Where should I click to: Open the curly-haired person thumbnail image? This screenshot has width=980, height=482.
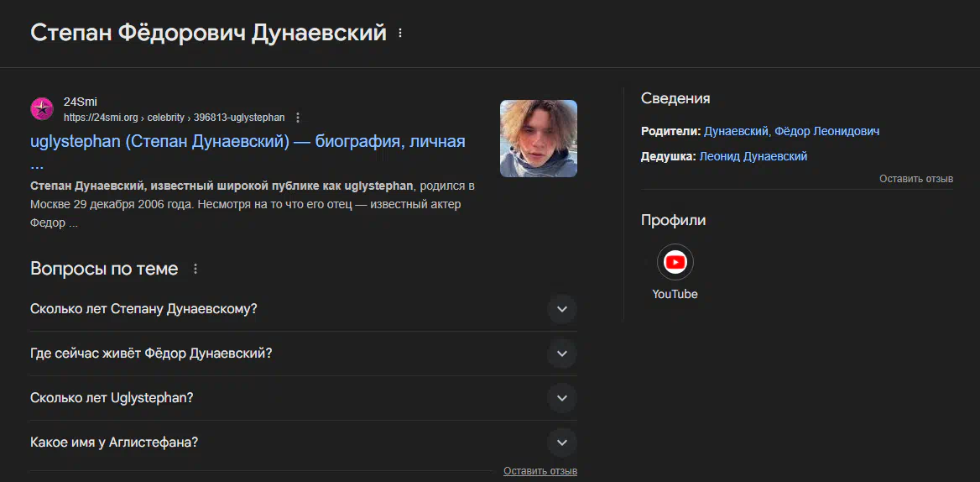pyautogui.click(x=538, y=139)
